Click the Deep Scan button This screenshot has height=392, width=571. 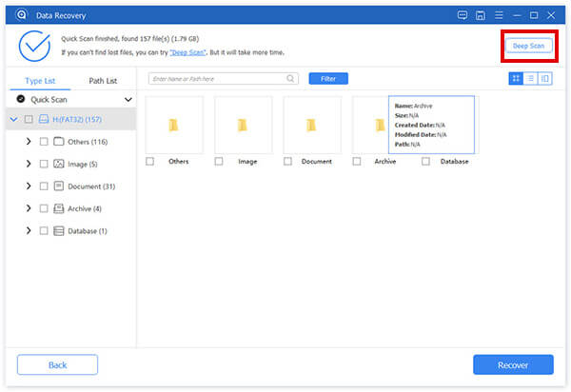coord(528,46)
